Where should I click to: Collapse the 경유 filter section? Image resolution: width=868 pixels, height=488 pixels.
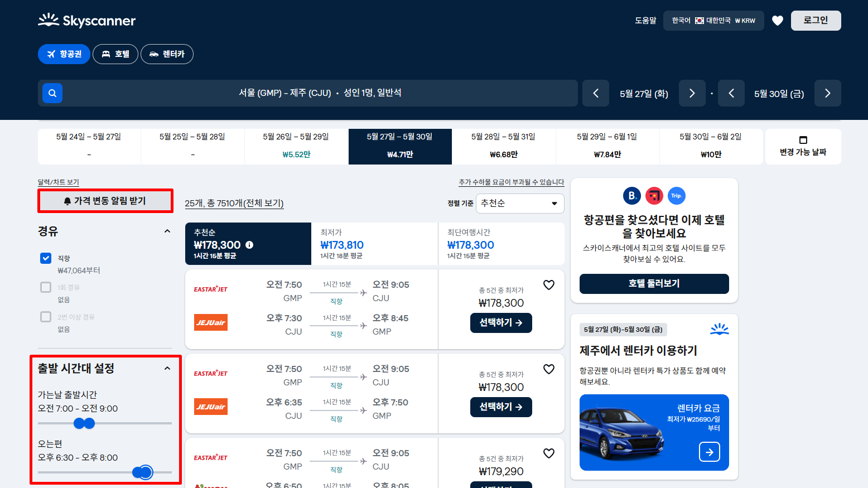(167, 231)
